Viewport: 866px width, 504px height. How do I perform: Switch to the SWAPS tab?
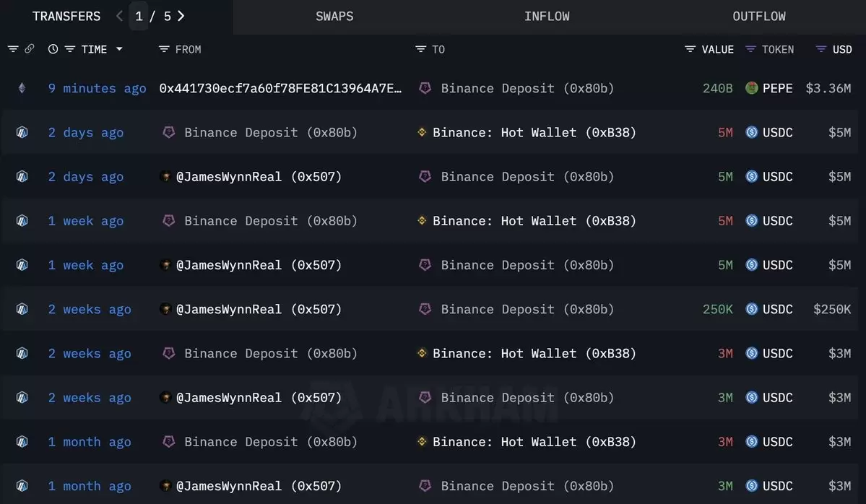point(334,17)
